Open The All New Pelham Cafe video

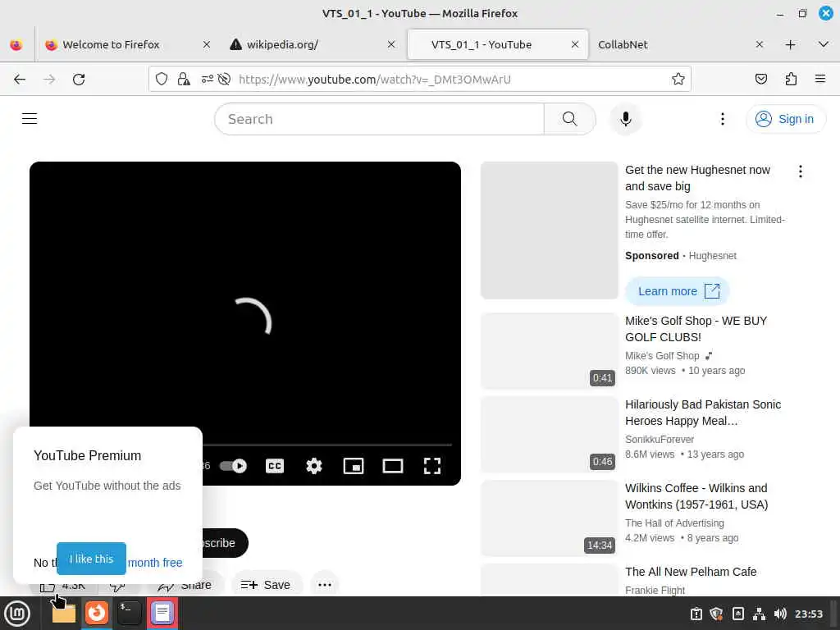coord(691,572)
